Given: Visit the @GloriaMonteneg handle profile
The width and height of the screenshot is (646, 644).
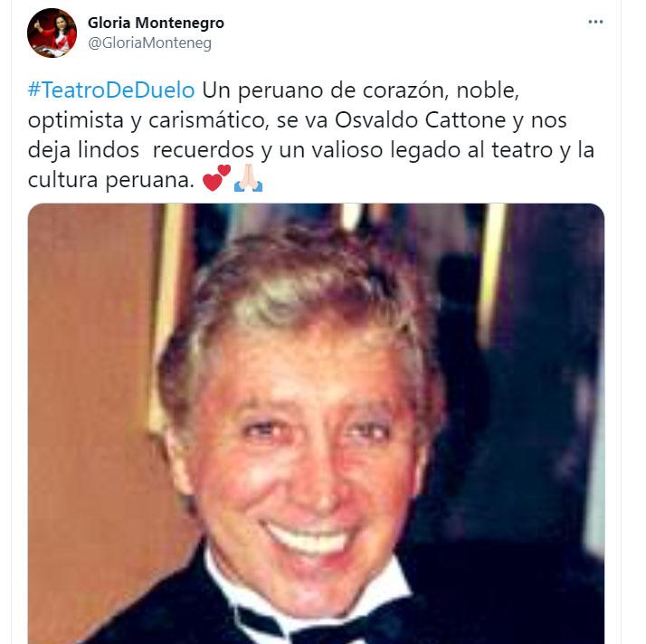Looking at the screenshot, I should point(149,43).
